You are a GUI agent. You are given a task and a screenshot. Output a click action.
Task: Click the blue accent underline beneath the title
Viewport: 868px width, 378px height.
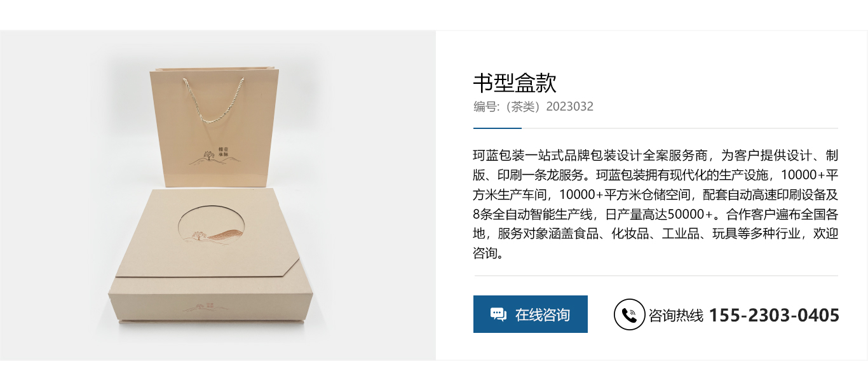(x=498, y=128)
